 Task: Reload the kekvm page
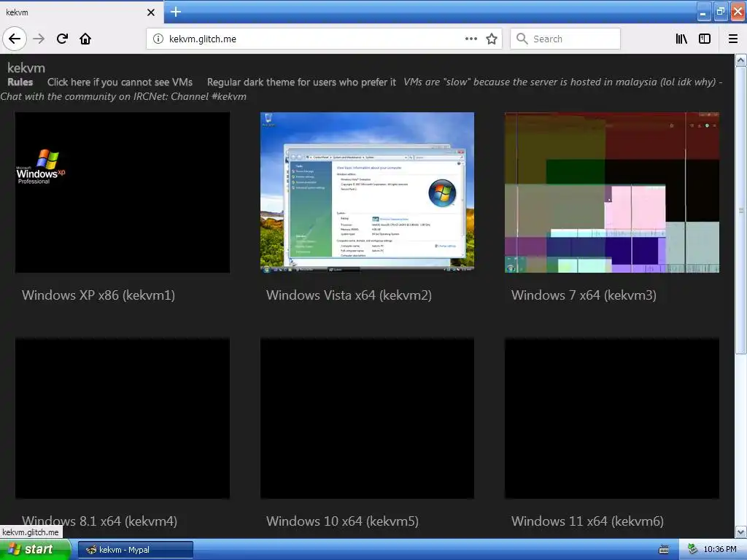click(x=62, y=39)
